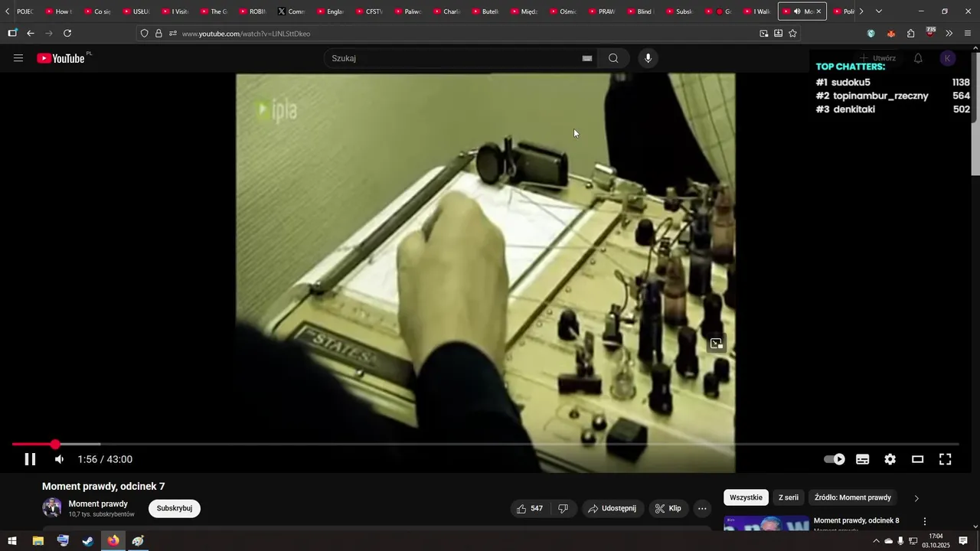Open more actions three-dot menu below the video
980x551 pixels.
click(x=702, y=508)
